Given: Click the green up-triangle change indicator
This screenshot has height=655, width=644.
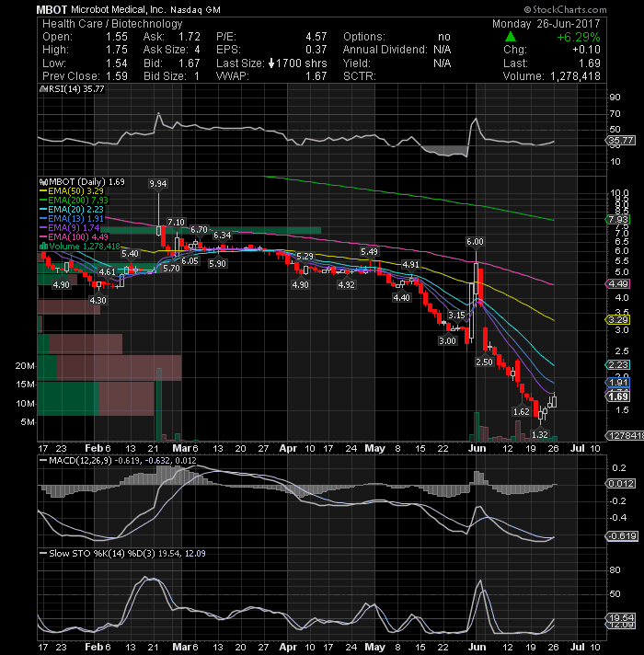Looking at the screenshot, I should (511, 37).
